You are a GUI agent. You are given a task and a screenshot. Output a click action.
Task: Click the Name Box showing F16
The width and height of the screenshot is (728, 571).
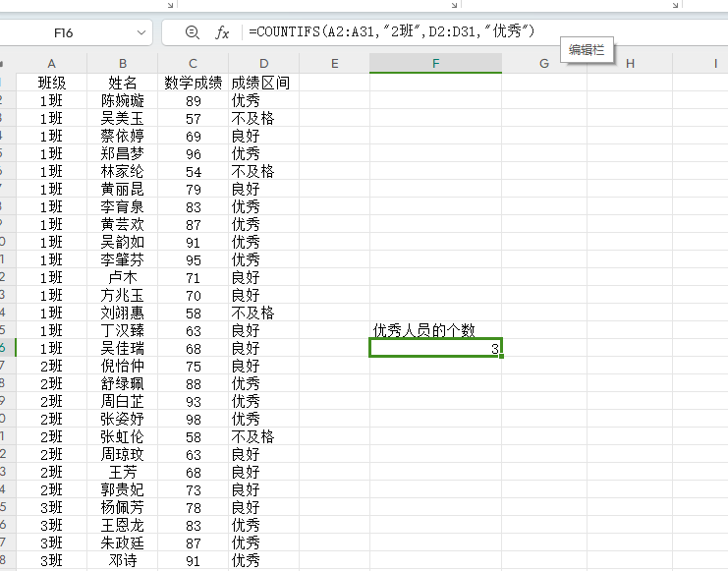click(64, 33)
